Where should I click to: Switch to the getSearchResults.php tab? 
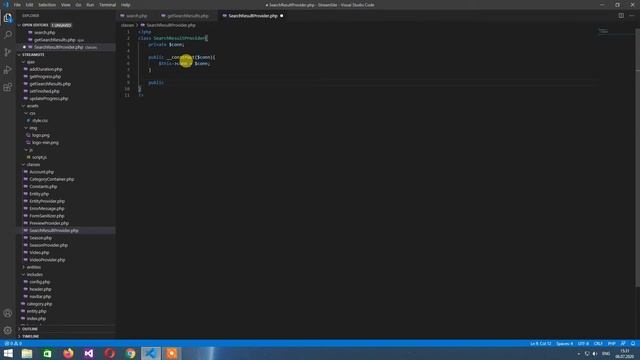tap(187, 16)
